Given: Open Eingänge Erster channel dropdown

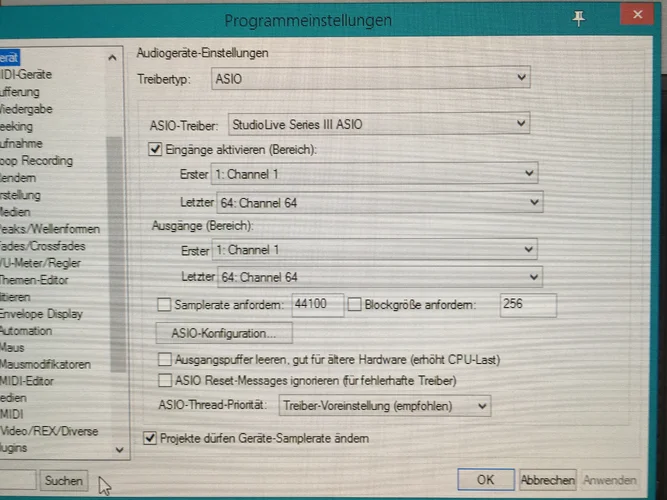Looking at the screenshot, I should (374, 174).
